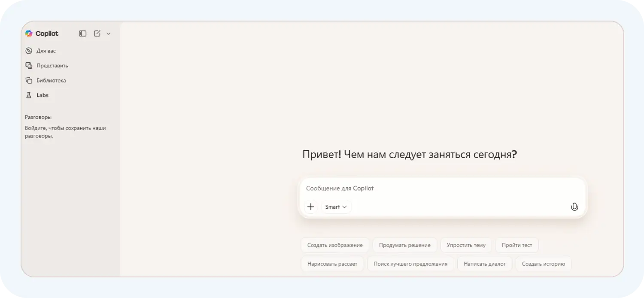The height and width of the screenshot is (298, 644).
Task: Open the Smart mode dropdown
Action: tap(336, 207)
